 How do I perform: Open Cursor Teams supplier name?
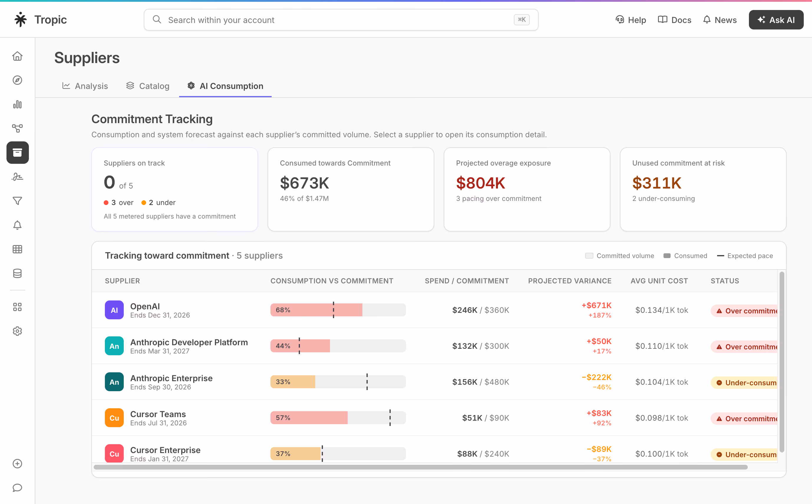tap(158, 414)
